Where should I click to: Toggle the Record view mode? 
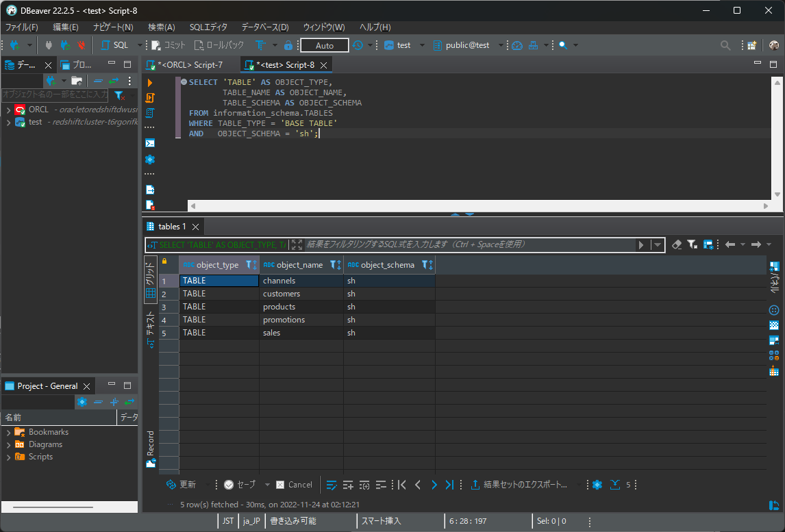(x=150, y=449)
